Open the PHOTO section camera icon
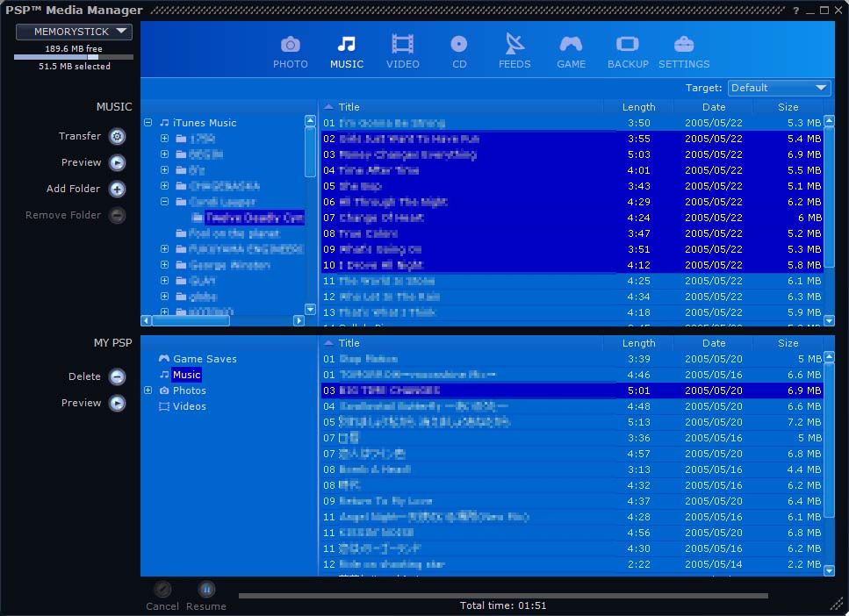Screen dimensions: 849x616 point(291,45)
